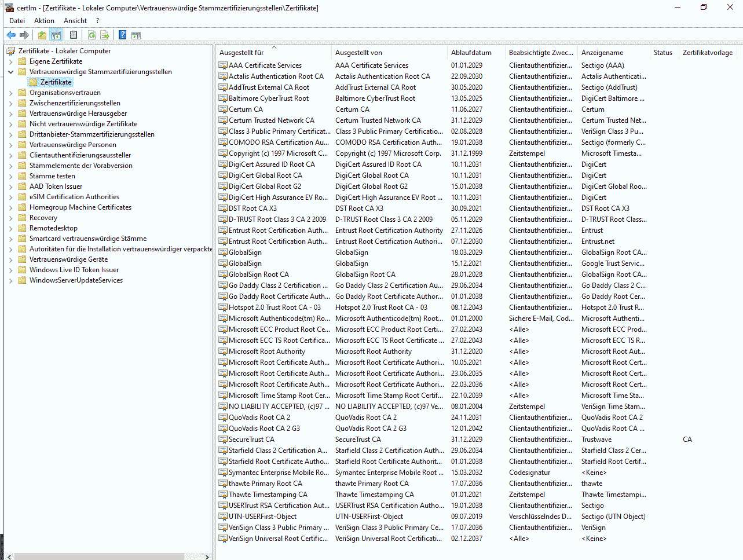This screenshot has width=743, height=560.
Task: Select Drittanbieter-Stammzertifizierungsstellen tree item
Action: click(x=92, y=134)
